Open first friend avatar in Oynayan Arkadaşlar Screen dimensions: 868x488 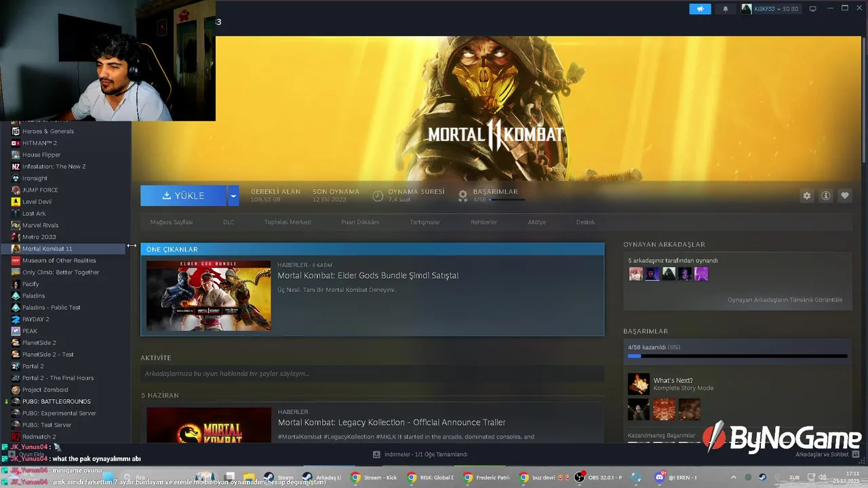tap(635, 274)
